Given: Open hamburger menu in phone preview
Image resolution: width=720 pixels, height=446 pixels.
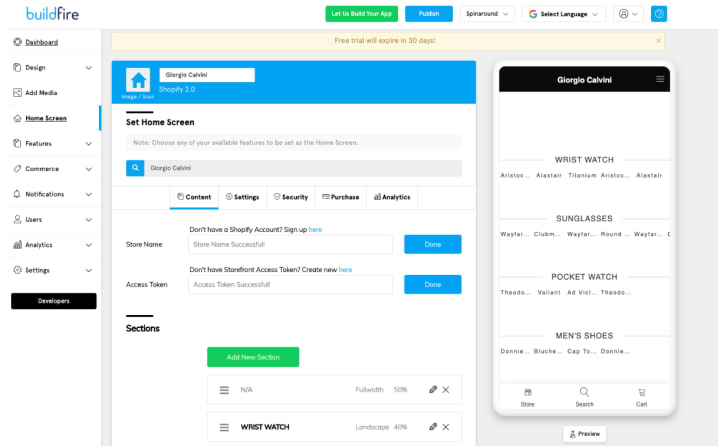Looking at the screenshot, I should pos(660,79).
